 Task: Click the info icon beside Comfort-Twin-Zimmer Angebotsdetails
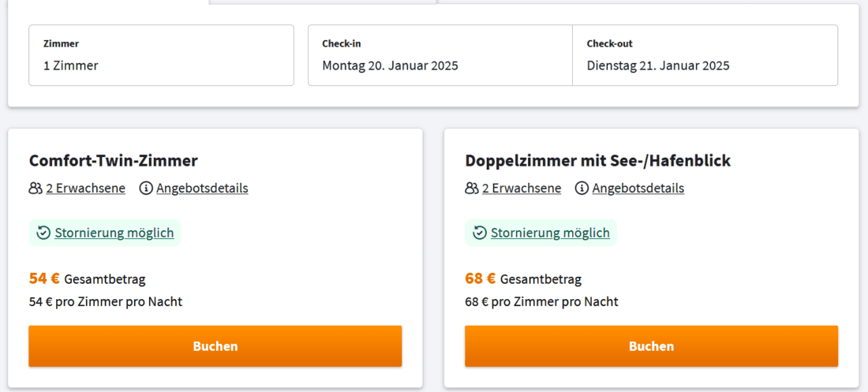(146, 189)
